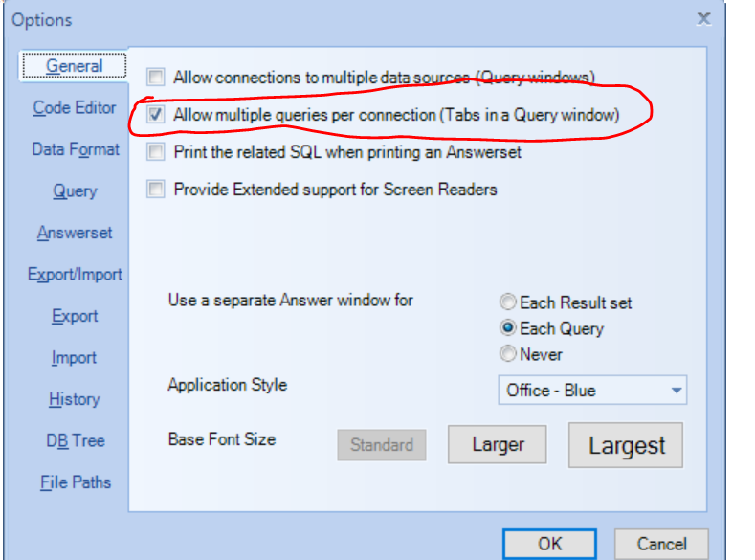
Task: Select the Never radio option
Action: [x=508, y=354]
